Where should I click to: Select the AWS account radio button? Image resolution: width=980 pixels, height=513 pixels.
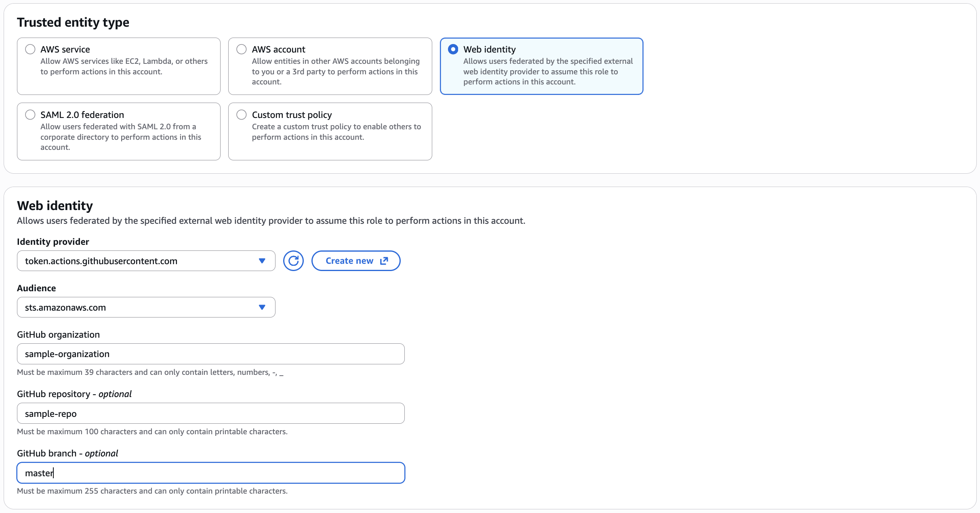[242, 49]
